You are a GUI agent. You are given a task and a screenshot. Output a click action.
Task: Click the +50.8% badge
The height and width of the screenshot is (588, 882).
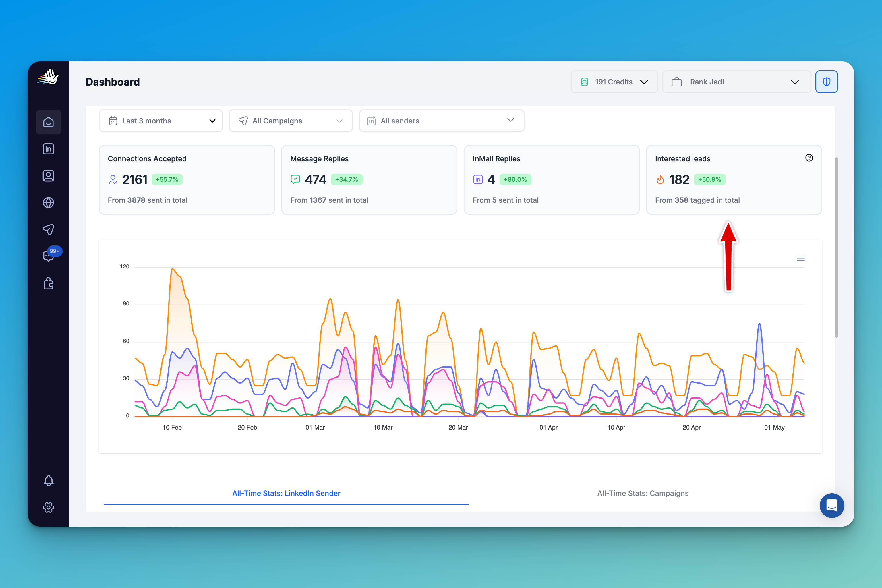(x=709, y=180)
